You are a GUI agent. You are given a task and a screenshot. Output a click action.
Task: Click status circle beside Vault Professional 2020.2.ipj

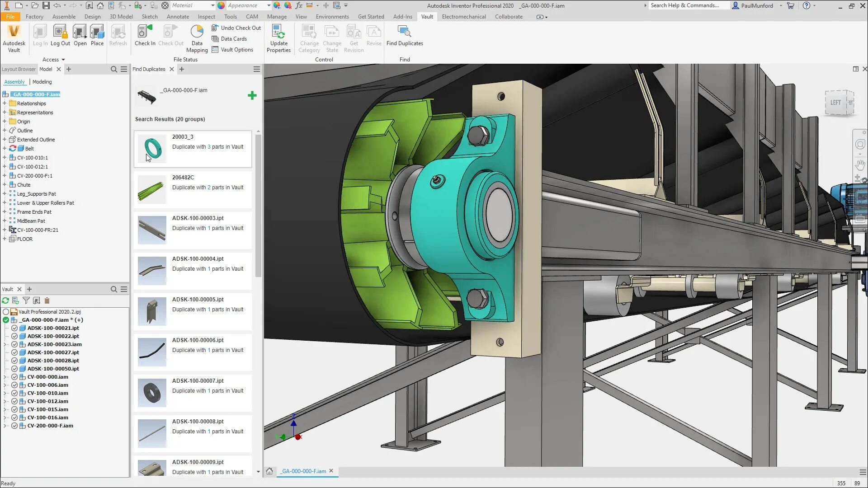(x=6, y=312)
